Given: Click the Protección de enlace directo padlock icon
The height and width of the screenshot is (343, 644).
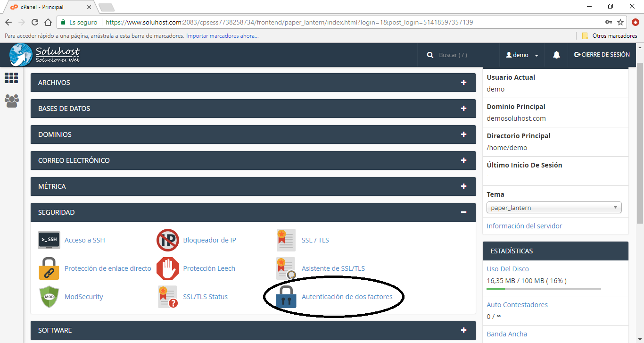Looking at the screenshot, I should click(x=49, y=268).
